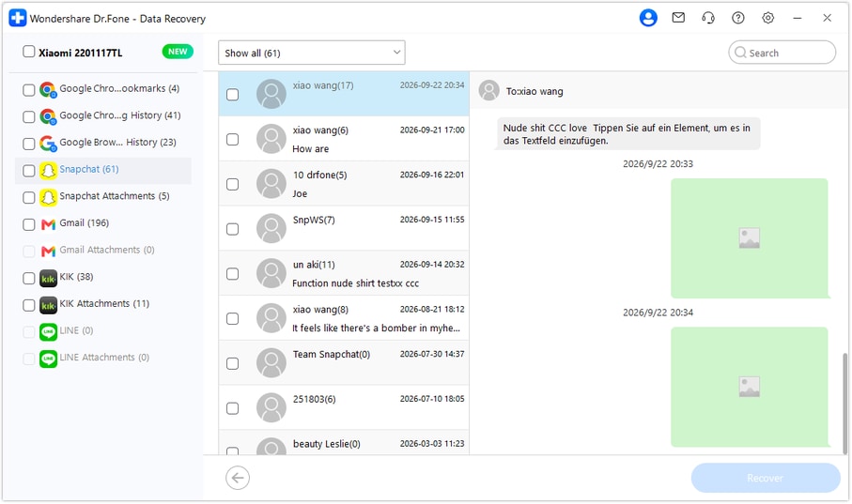Open the user account profile icon

click(648, 18)
